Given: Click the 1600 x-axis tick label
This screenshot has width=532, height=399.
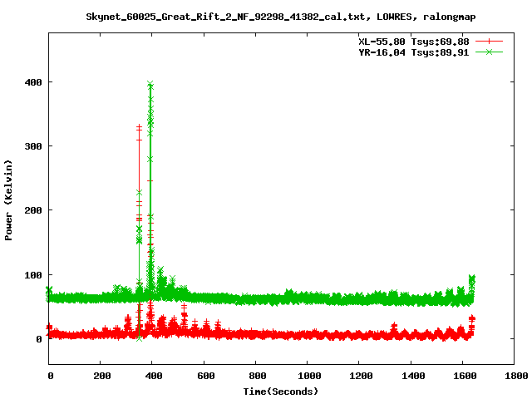Looking at the screenshot, I should (x=465, y=376).
